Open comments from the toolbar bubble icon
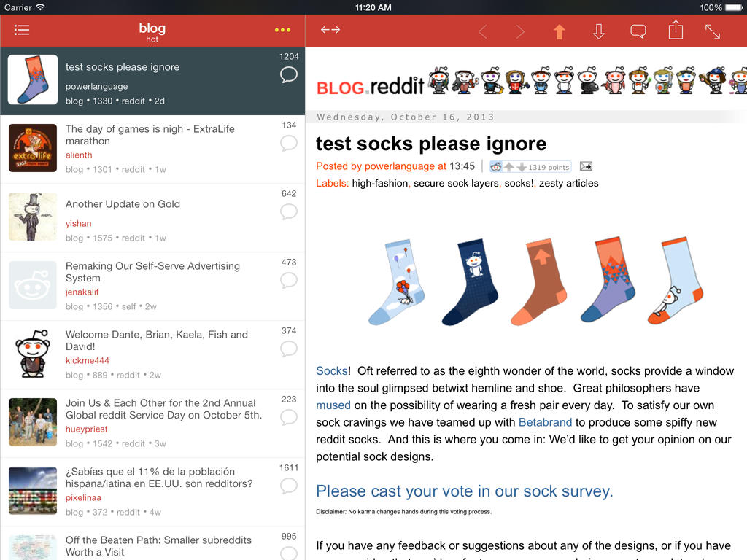747x560 pixels. coord(638,31)
